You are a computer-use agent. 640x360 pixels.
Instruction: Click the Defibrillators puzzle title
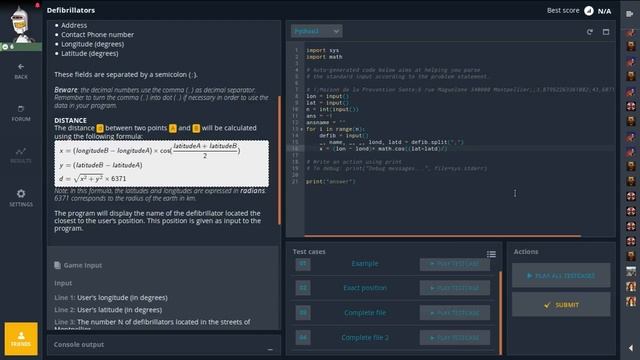71,10
